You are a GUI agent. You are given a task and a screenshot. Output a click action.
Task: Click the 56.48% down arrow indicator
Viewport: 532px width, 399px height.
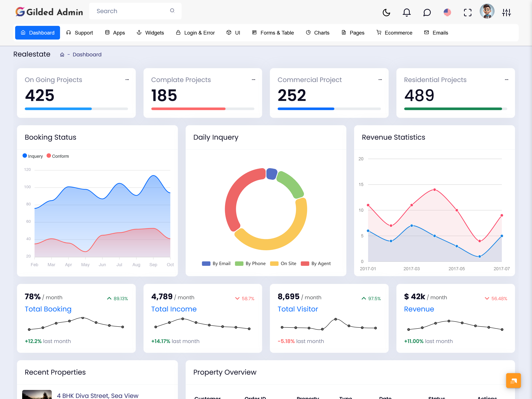pos(496,299)
